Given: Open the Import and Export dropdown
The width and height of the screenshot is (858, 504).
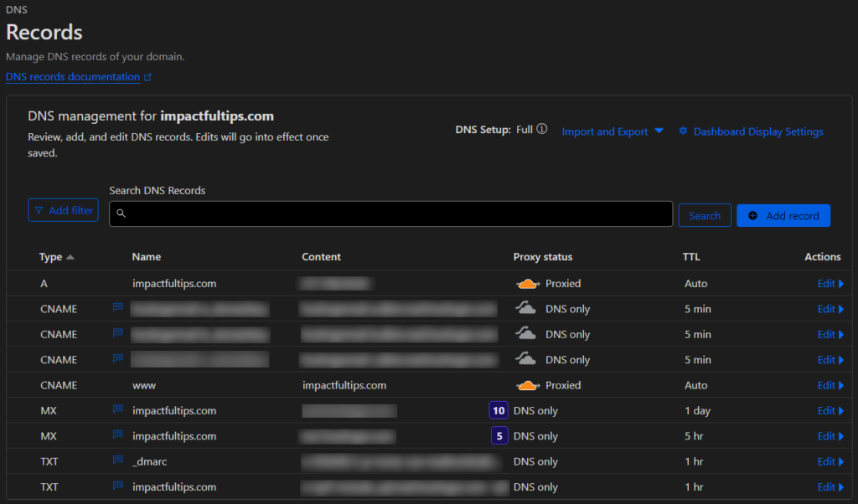Looking at the screenshot, I should [x=612, y=131].
